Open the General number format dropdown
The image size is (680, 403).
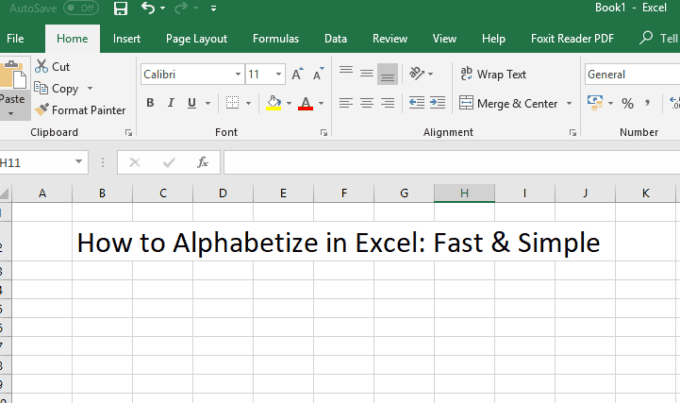(630, 74)
